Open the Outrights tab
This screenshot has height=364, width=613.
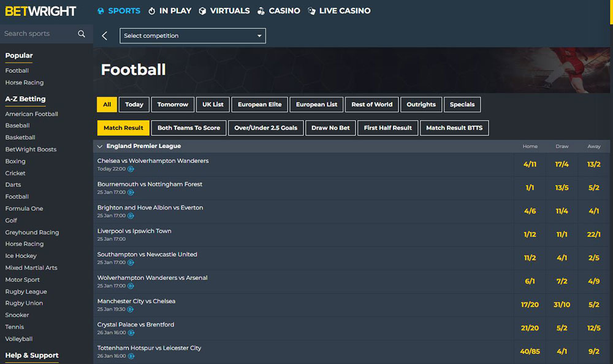[421, 104]
